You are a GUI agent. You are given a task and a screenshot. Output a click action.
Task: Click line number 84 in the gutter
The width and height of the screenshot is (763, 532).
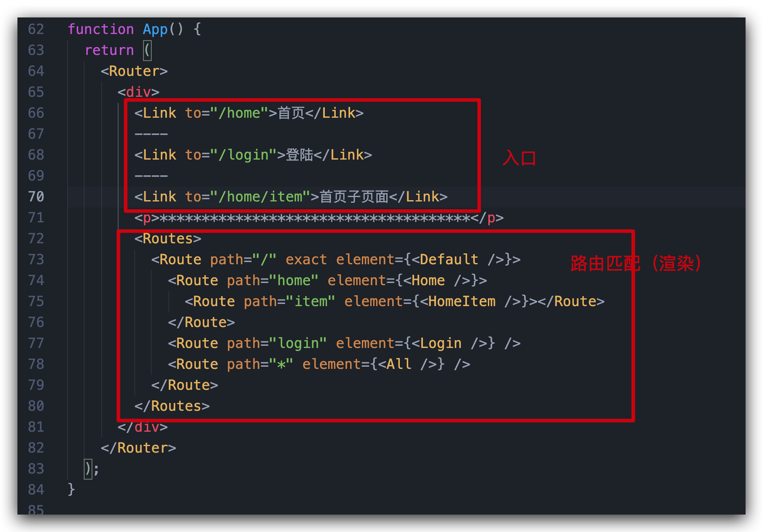pyautogui.click(x=36, y=490)
